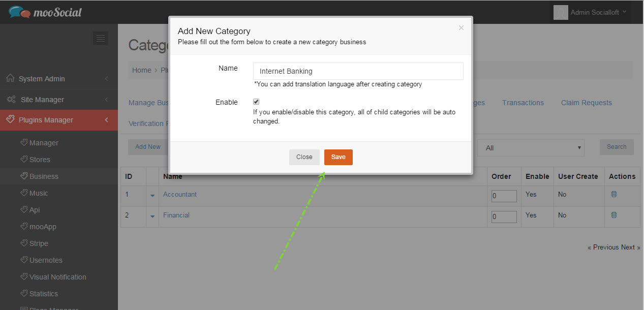Close the Add New Category dialog with X
Screen dimensions: 644x310
tap(461, 28)
